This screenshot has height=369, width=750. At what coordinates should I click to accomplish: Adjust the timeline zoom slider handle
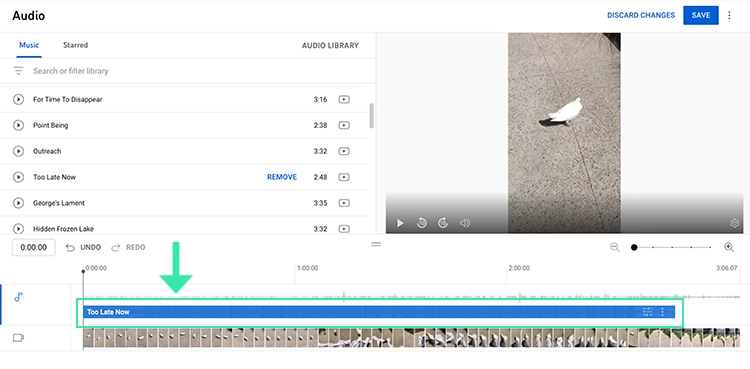(x=634, y=247)
